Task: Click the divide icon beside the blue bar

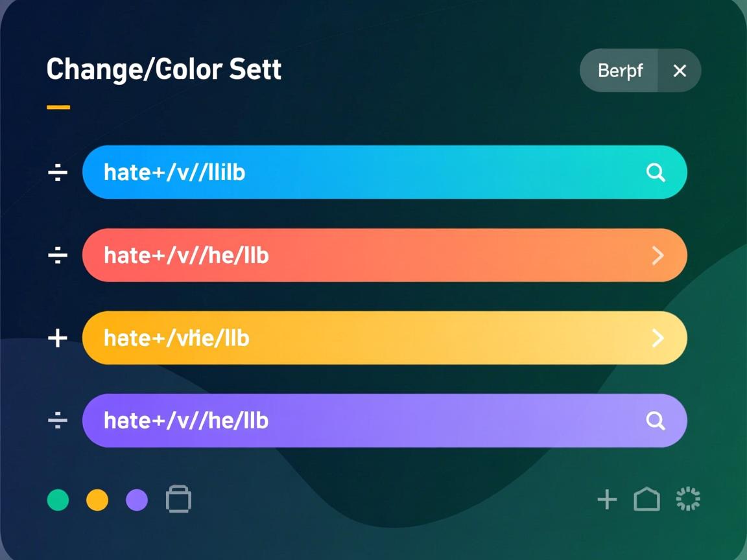Action: [x=58, y=172]
